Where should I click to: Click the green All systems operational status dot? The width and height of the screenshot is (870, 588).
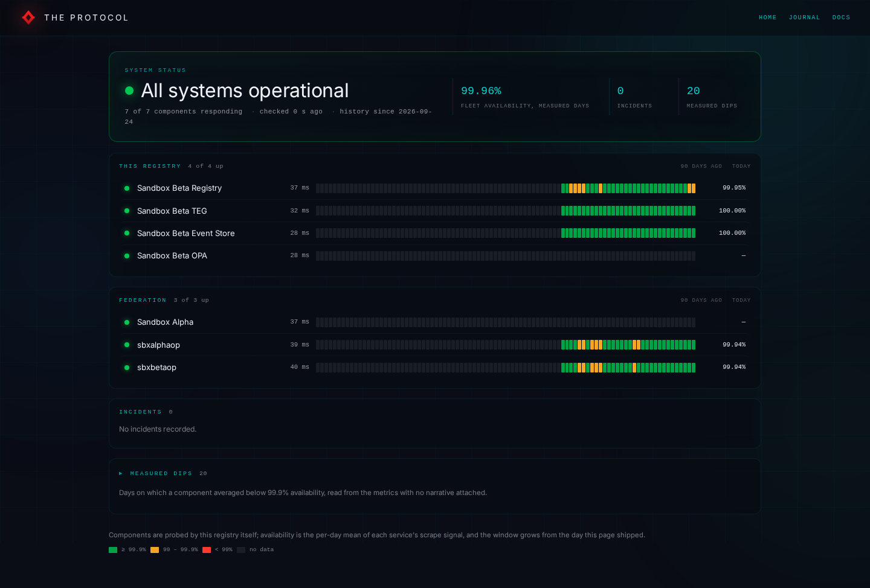pos(129,91)
